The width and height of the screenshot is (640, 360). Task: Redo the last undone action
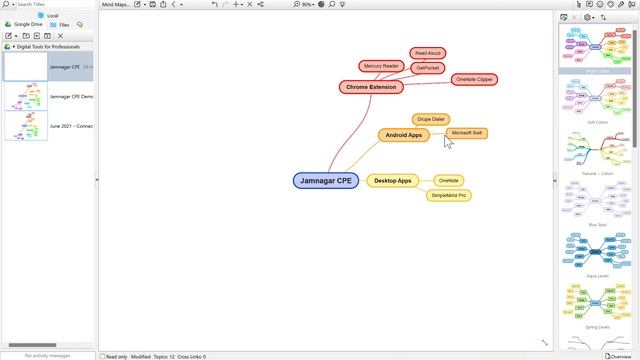click(226, 4)
